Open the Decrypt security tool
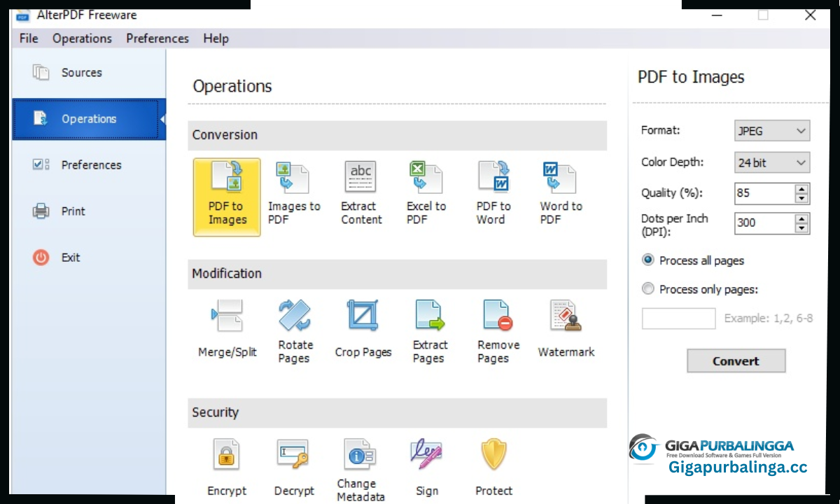Screen dimensions: 840x504 point(294,468)
